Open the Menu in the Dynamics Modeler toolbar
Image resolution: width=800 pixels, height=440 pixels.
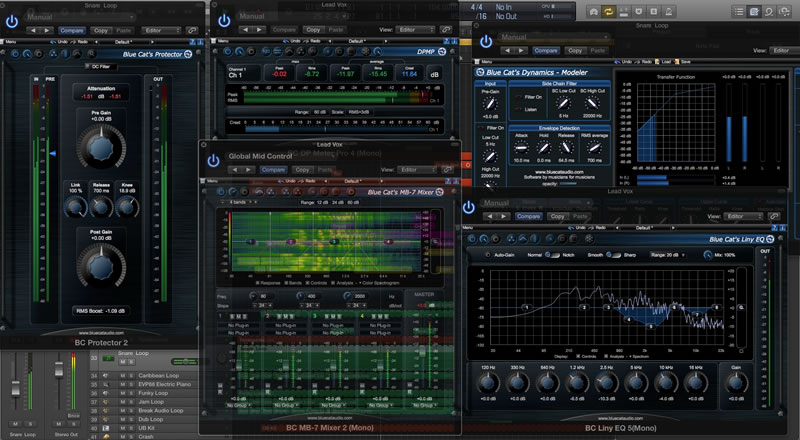pyautogui.click(x=483, y=60)
